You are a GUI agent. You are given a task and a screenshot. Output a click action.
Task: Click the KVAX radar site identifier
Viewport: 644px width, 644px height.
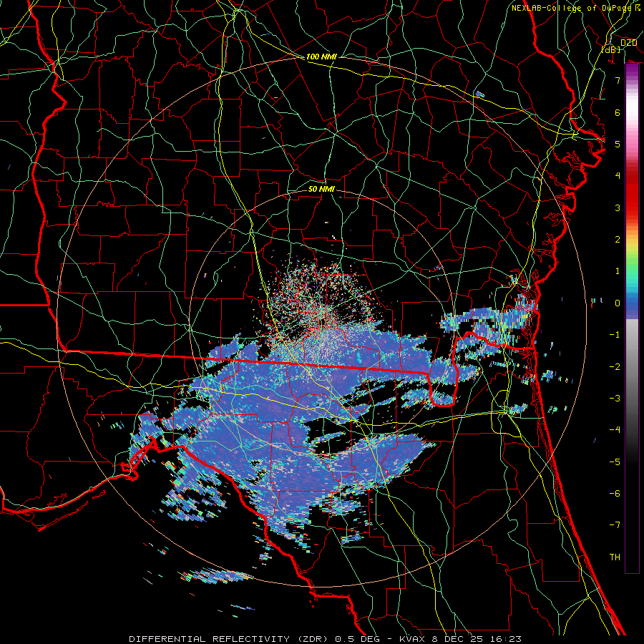tap(411, 639)
